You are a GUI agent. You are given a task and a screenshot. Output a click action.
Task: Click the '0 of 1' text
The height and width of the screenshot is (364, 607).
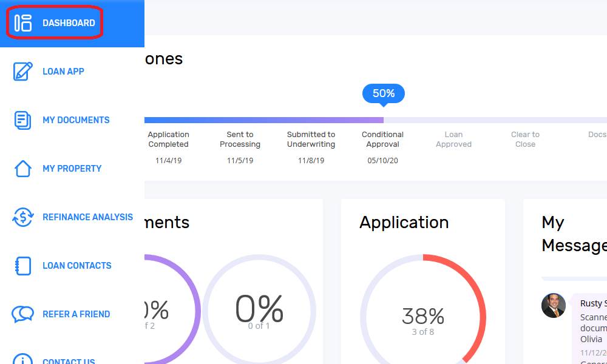[259, 326]
